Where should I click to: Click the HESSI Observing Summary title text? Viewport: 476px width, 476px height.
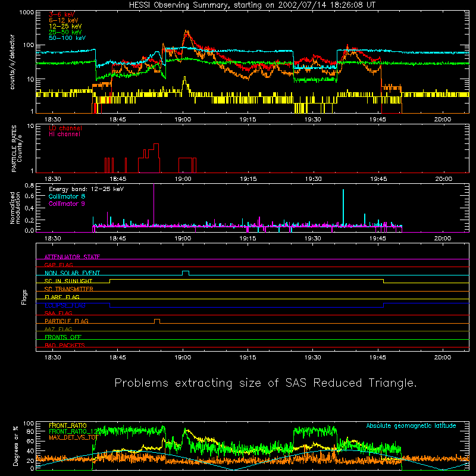point(252,5)
